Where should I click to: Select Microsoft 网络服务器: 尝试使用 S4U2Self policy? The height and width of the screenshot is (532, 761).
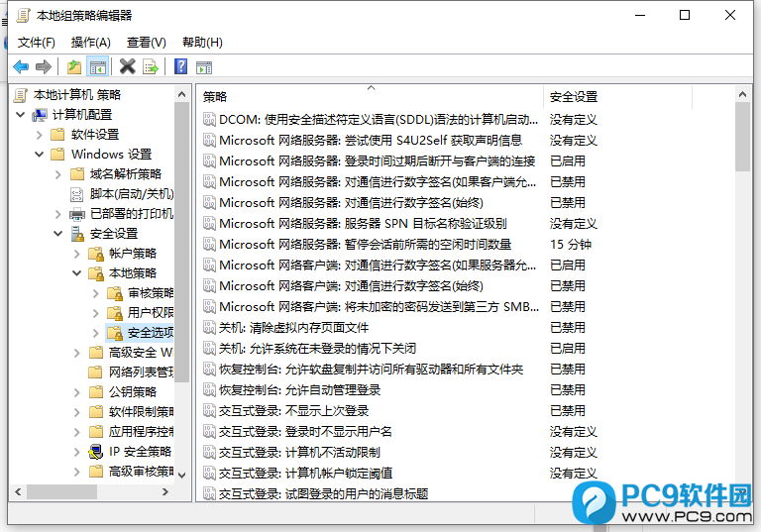(371, 141)
